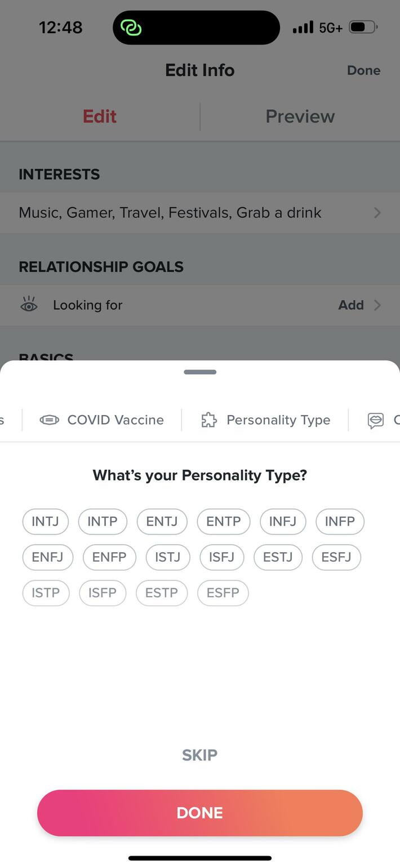Choose the ESFP personality chip
Image resolution: width=400 pixels, height=868 pixels.
point(223,593)
